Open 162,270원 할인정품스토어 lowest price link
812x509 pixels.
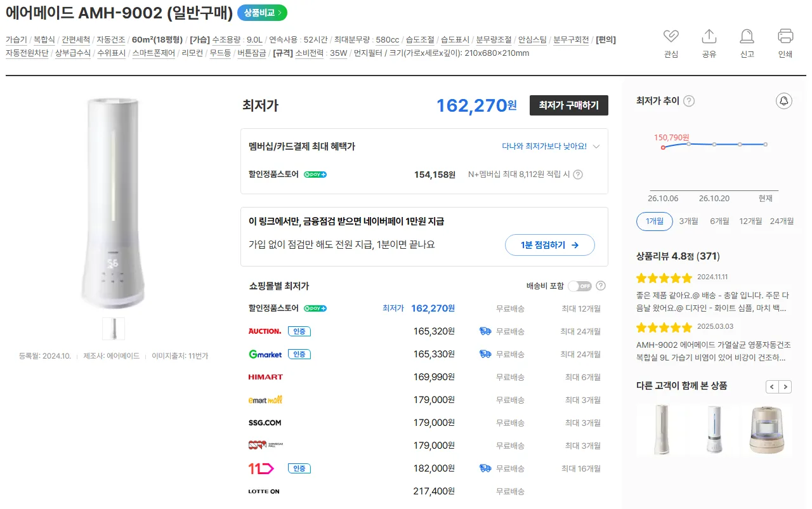[433, 308]
